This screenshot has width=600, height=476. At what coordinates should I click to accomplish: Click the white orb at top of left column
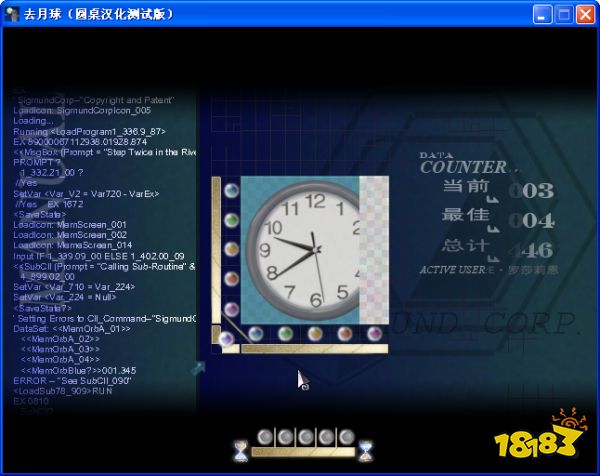(x=231, y=190)
